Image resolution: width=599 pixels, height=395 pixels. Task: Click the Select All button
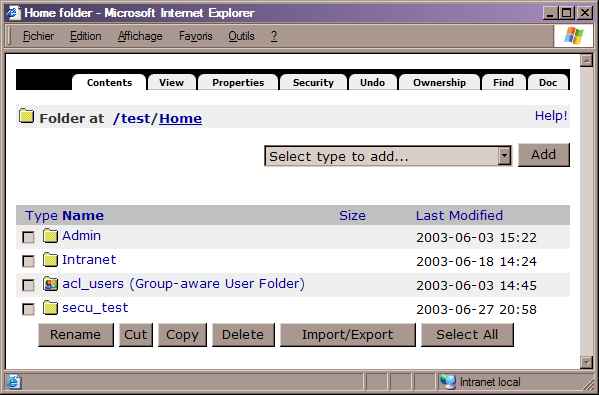[x=467, y=335]
